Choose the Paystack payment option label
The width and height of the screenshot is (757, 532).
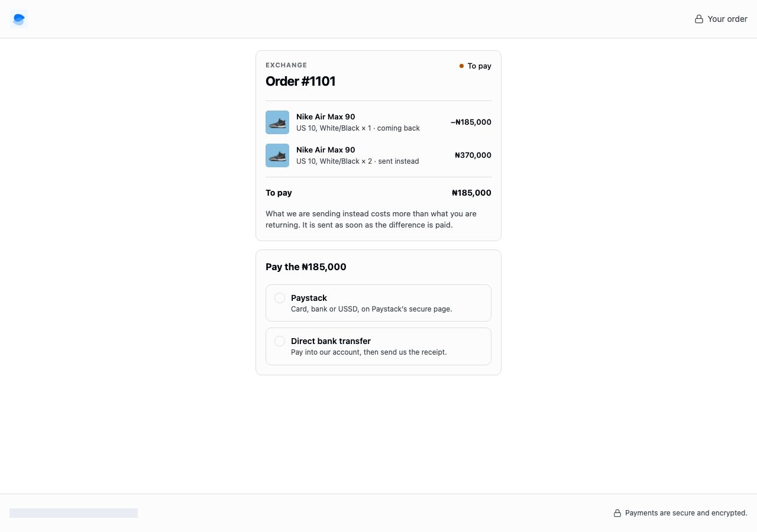(309, 298)
